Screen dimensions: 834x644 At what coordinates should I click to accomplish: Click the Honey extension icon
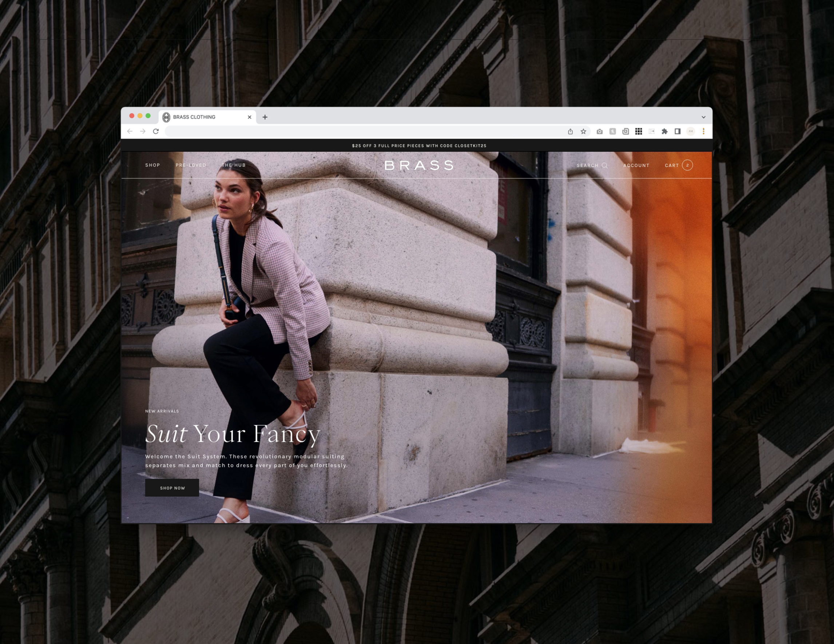612,131
